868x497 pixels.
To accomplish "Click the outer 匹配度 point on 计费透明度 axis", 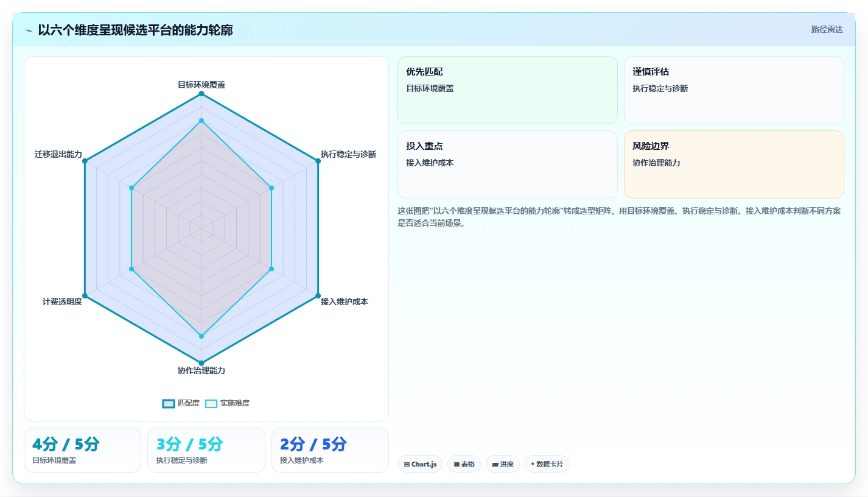I will coord(85,295).
